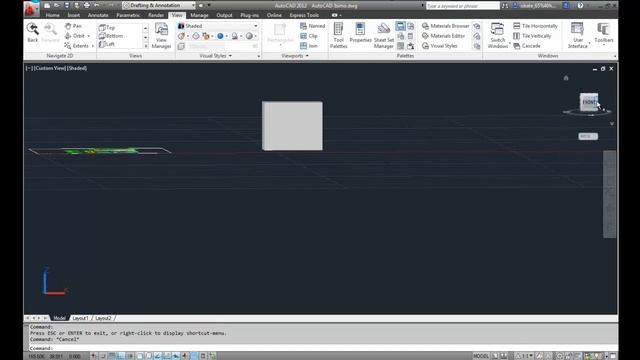Click the ViewCube home icon
640x360 pixels.
coord(566,78)
